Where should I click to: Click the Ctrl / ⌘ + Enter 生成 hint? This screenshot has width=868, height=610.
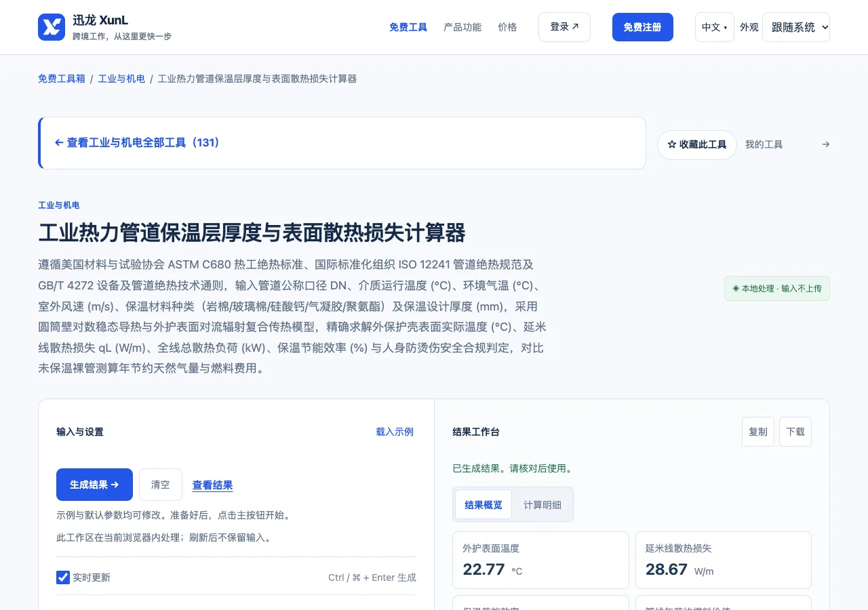(x=372, y=577)
